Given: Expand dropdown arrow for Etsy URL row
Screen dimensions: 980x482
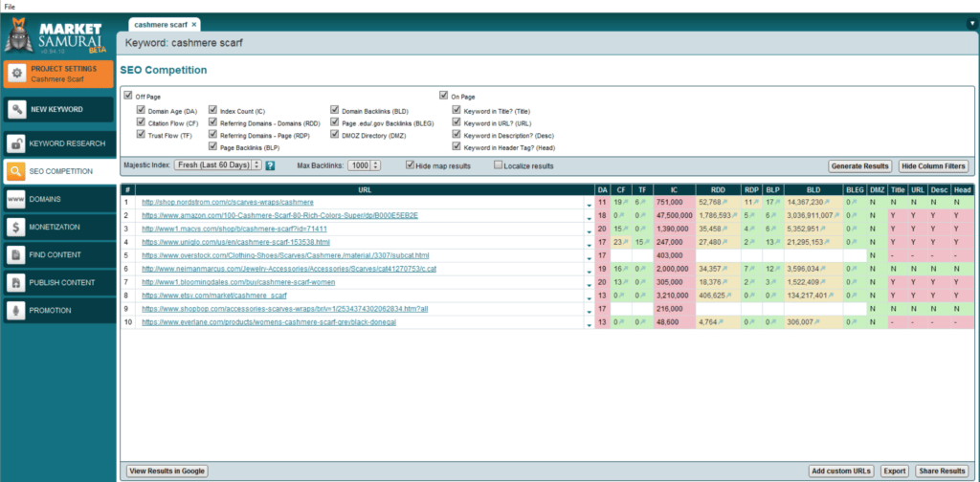Looking at the screenshot, I should (x=589, y=297).
